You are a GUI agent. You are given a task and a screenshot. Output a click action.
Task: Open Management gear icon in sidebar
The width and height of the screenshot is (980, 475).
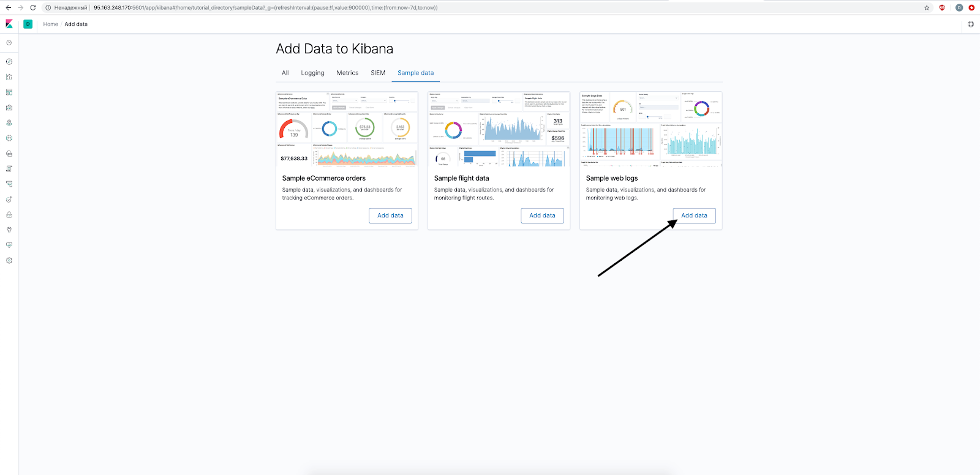pyautogui.click(x=9, y=261)
